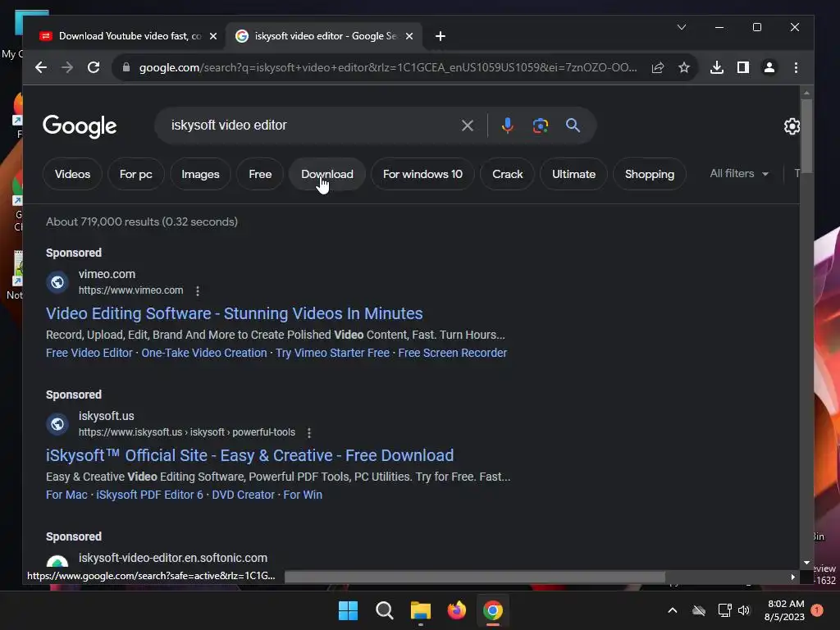Screen dimensions: 840x630
Task: Click inside the Google search field
Action: click(311, 126)
